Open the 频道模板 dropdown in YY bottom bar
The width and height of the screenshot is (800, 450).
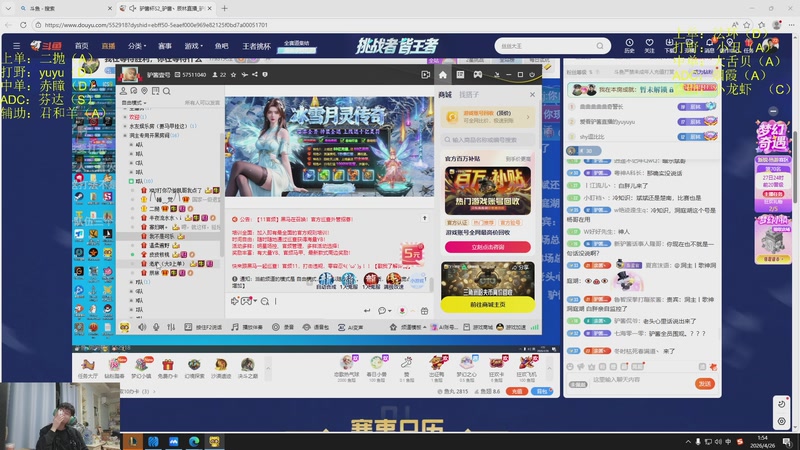tap(408, 327)
